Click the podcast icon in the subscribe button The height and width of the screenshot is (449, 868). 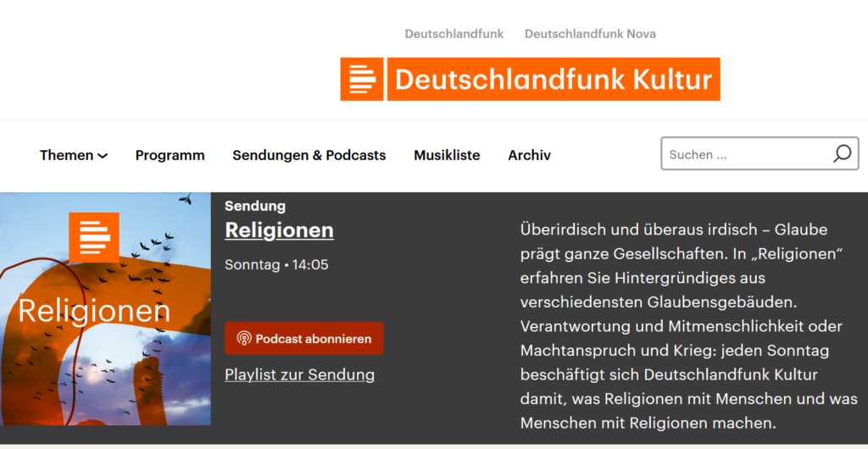[x=244, y=339]
